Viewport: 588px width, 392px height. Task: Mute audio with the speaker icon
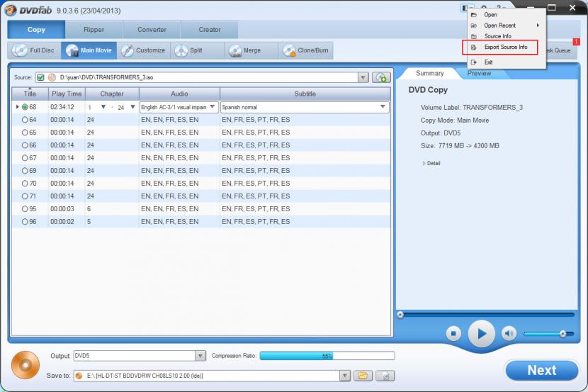coord(509,333)
